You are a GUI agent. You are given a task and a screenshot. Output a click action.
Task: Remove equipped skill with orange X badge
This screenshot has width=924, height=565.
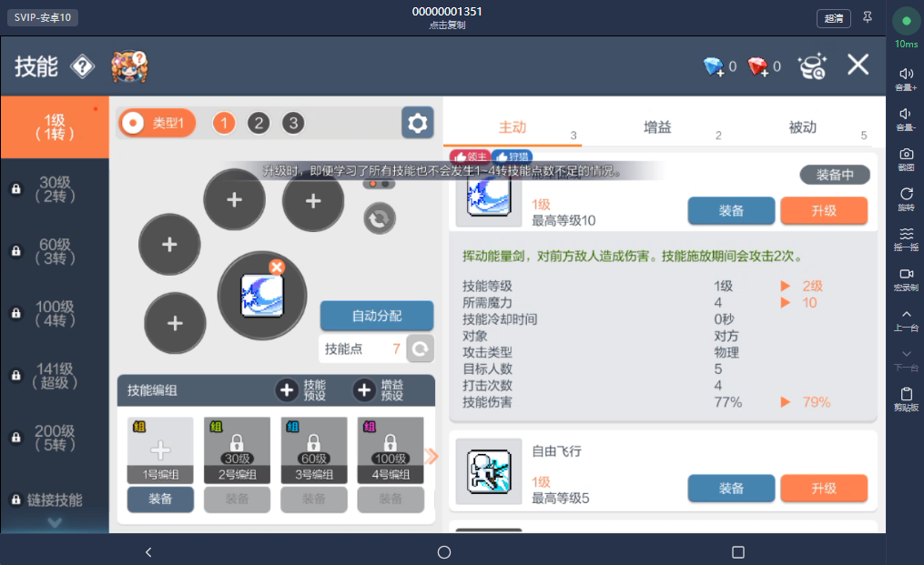277,267
